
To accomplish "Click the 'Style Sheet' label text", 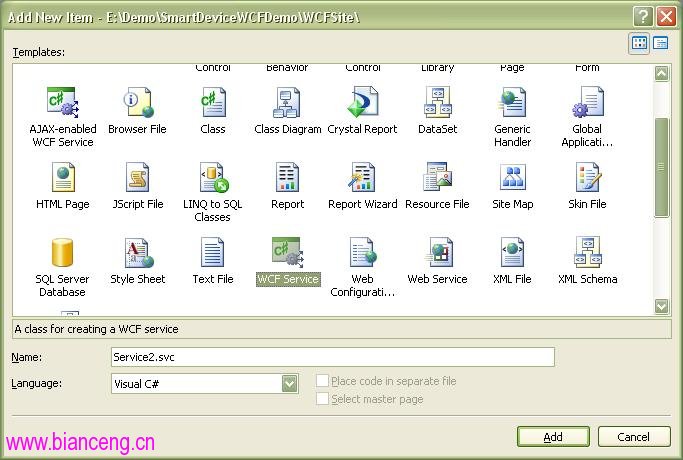I will coord(138,279).
